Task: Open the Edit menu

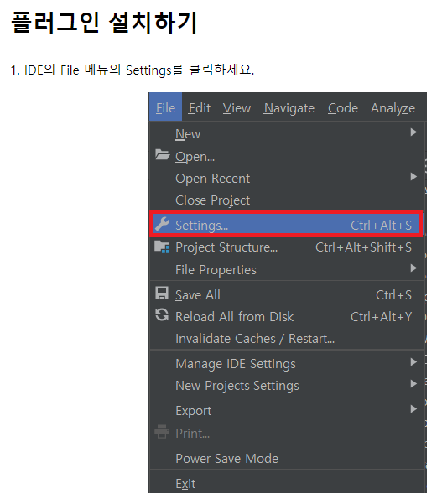Action: pos(200,107)
